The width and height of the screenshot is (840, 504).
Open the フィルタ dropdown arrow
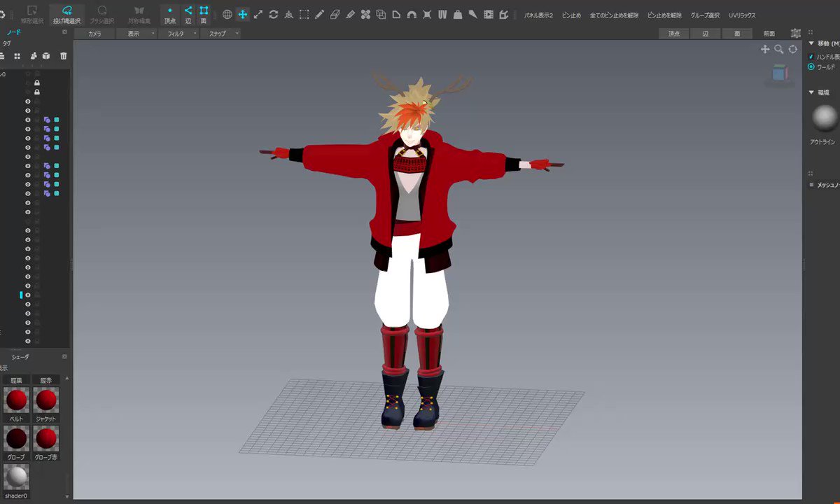point(195,33)
